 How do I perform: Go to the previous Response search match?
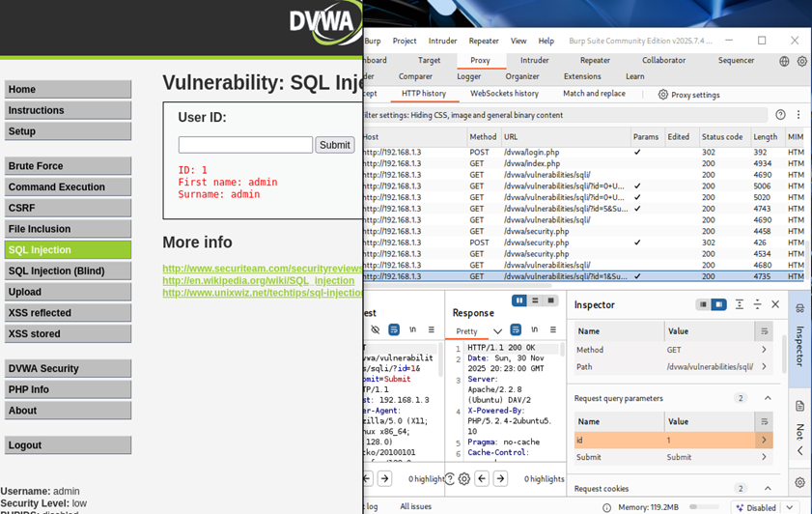pyautogui.click(x=482, y=479)
